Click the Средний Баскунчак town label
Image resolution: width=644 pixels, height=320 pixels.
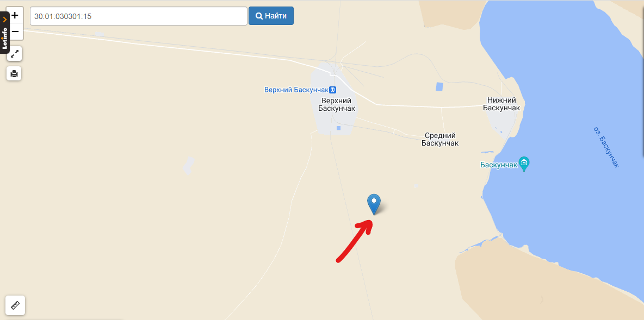tap(440, 140)
